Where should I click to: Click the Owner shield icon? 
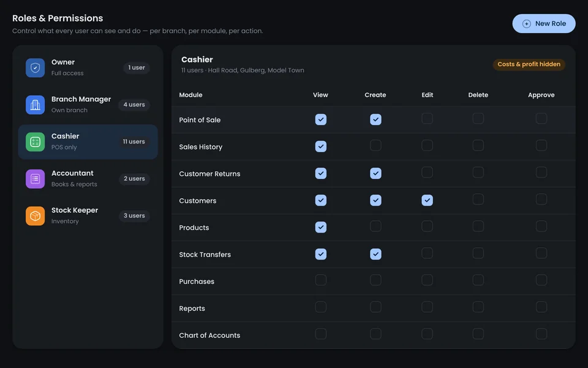pyautogui.click(x=36, y=67)
